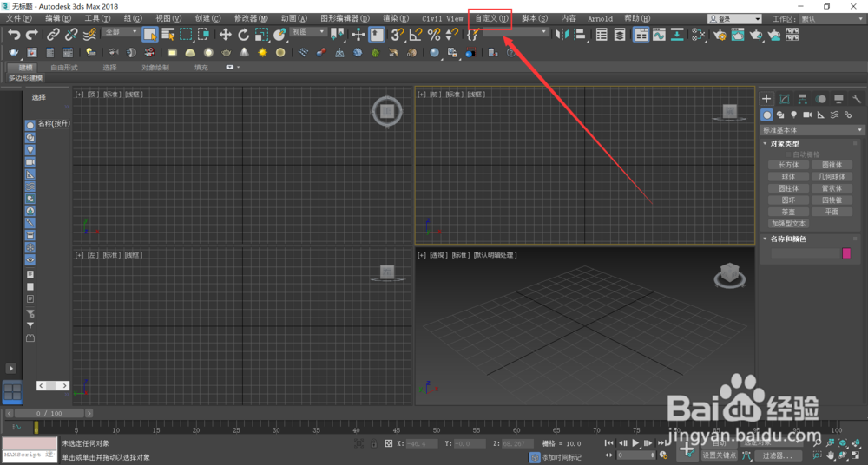This screenshot has width=868, height=465.
Task: Click the Maximize Viewport Toggle icon
Action: (x=856, y=455)
